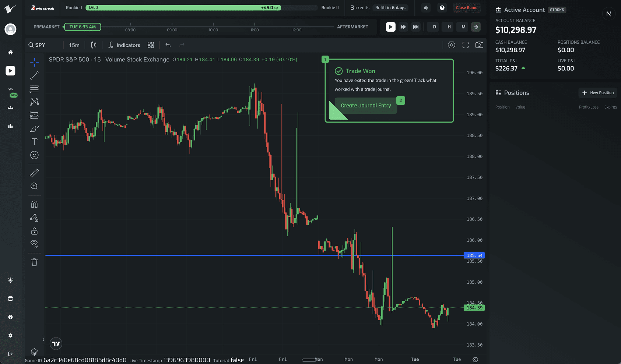Select the ruler measure tool

coord(34,173)
